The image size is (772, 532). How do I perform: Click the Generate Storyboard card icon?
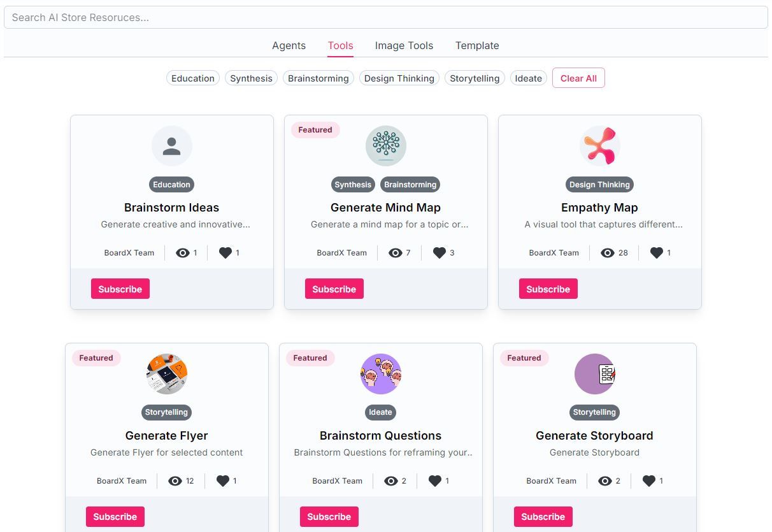pyautogui.click(x=595, y=374)
